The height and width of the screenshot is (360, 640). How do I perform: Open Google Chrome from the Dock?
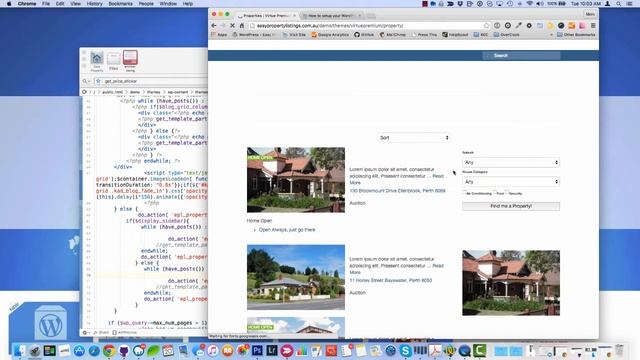pyautogui.click(x=109, y=351)
